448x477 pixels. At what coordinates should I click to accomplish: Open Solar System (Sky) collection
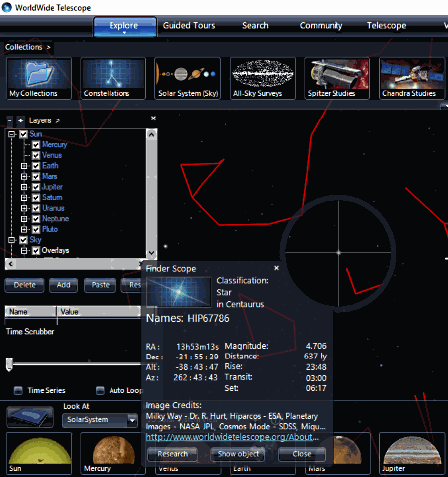188,79
